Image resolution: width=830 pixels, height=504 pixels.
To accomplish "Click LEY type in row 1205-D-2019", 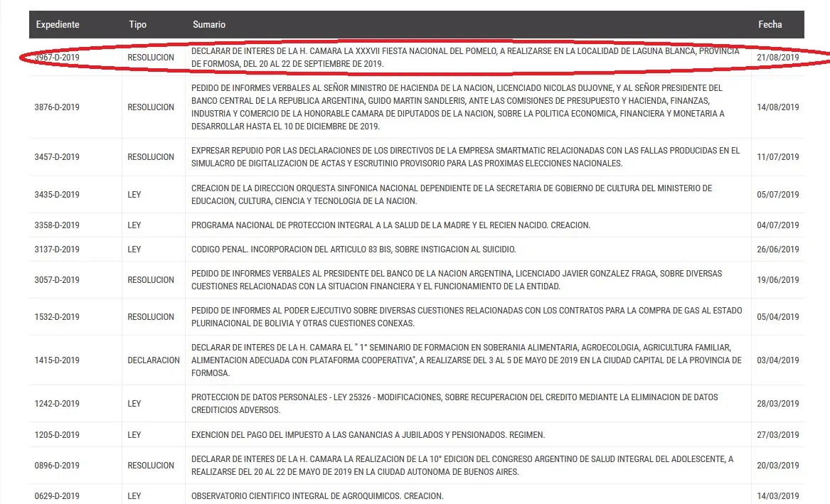I will click(134, 435).
